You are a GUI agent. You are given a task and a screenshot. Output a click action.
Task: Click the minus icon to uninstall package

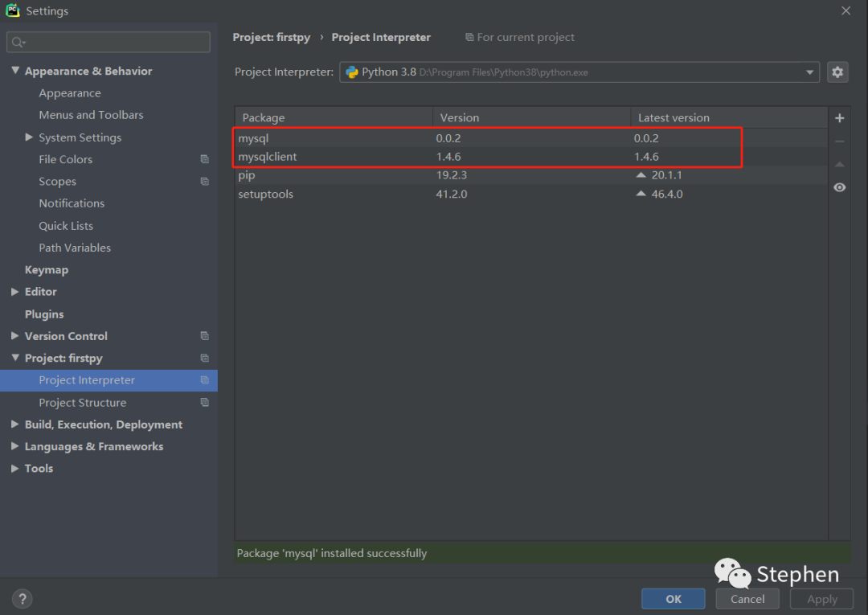(839, 141)
